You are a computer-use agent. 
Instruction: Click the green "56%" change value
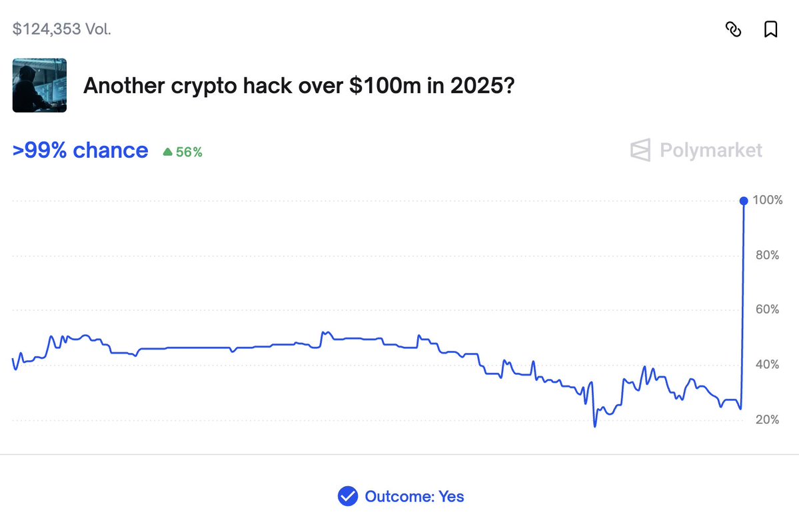pos(189,152)
